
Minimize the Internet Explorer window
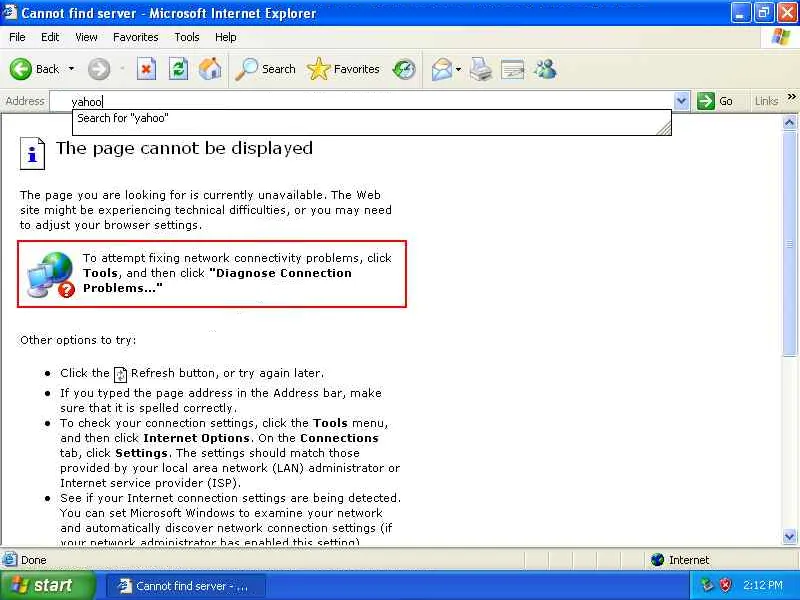coord(740,13)
